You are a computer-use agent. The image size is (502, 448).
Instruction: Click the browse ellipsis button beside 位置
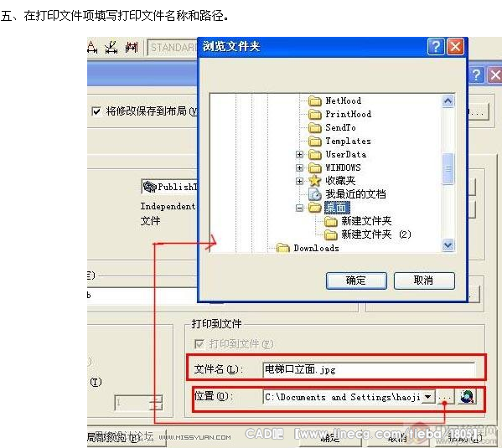pyautogui.click(x=445, y=397)
